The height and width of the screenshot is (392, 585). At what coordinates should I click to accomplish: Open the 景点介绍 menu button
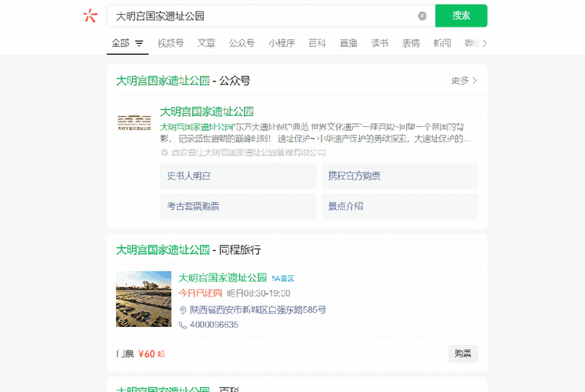click(400, 207)
